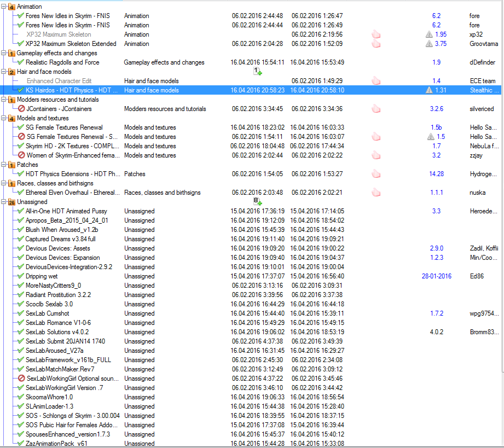
Task: Select mod XP32 Maximum Skeleton
Action: click(x=59, y=34)
